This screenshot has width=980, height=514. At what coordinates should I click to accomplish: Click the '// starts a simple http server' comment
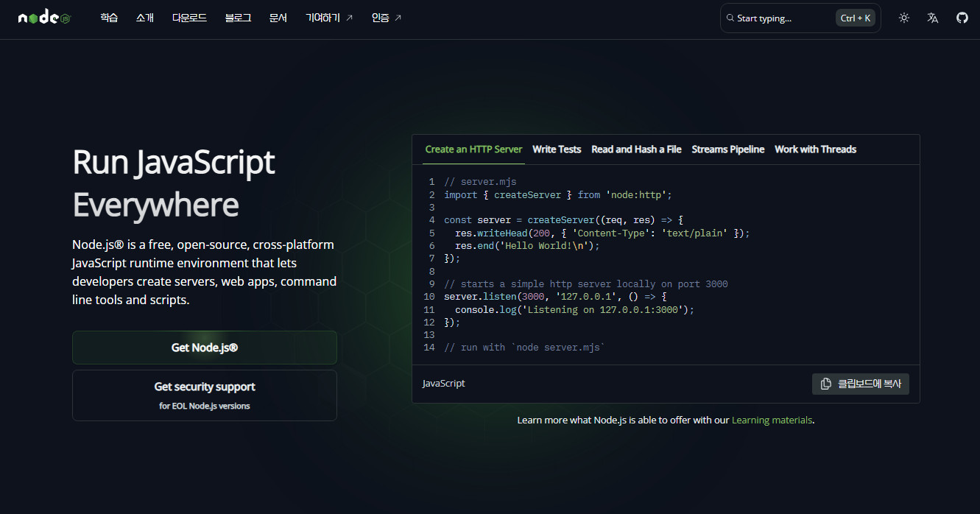[586, 284]
